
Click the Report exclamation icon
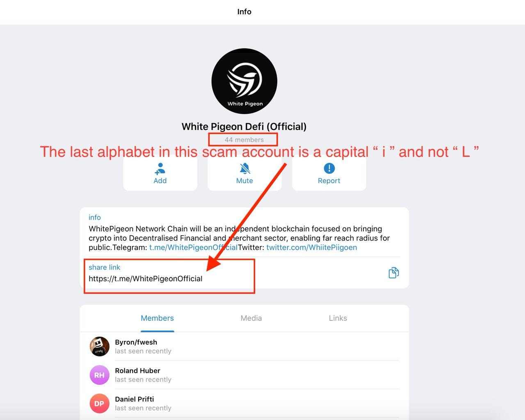tap(329, 168)
